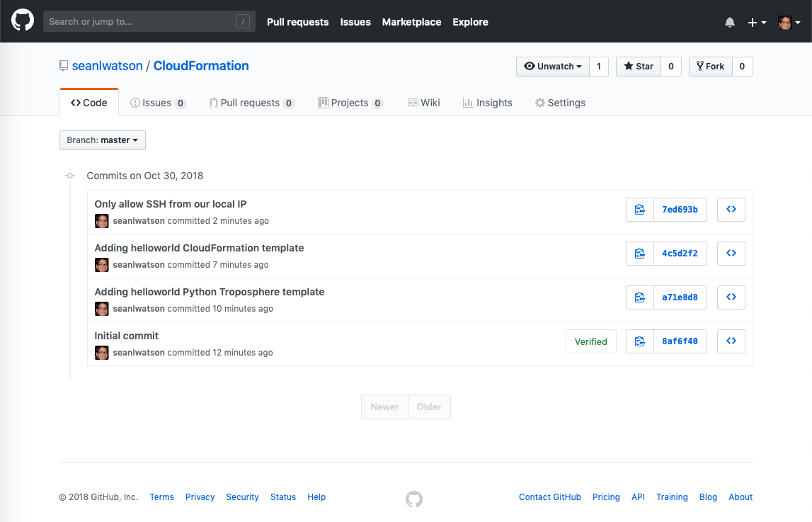812x522 pixels.
Task: Open commit hash 7ed693b
Action: 680,209
